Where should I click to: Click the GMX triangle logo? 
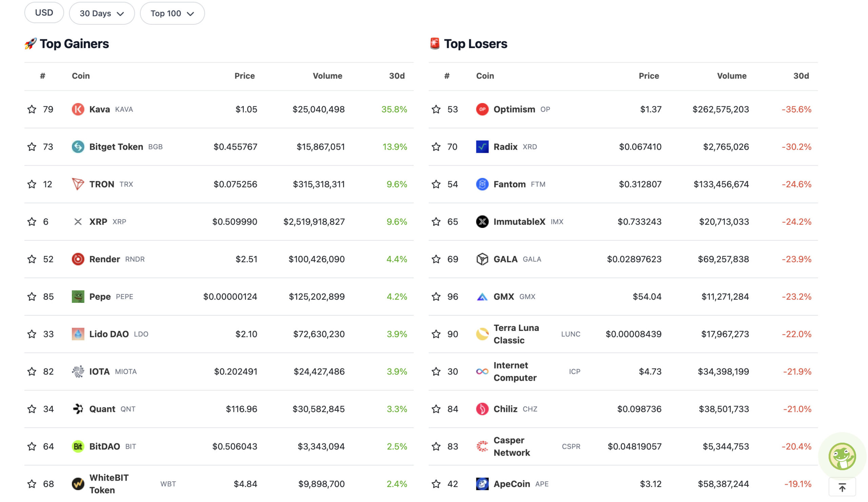(x=482, y=297)
